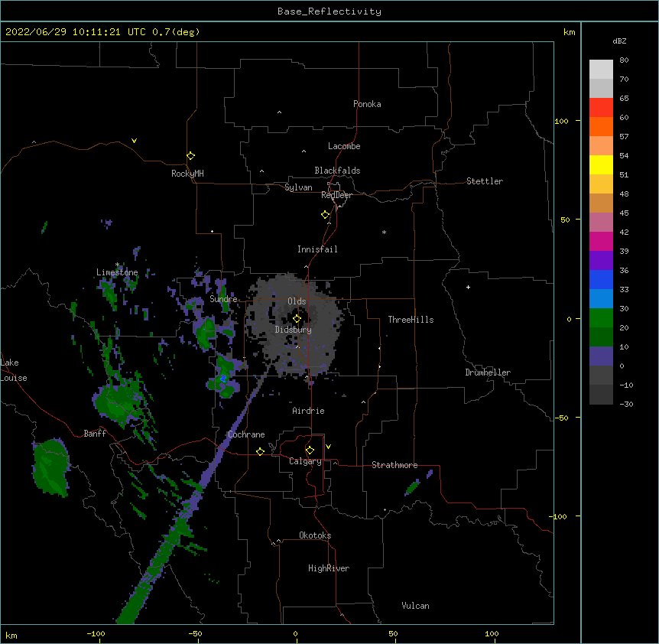Click the Ponoka city label
This screenshot has width=659, height=644.
(367, 104)
